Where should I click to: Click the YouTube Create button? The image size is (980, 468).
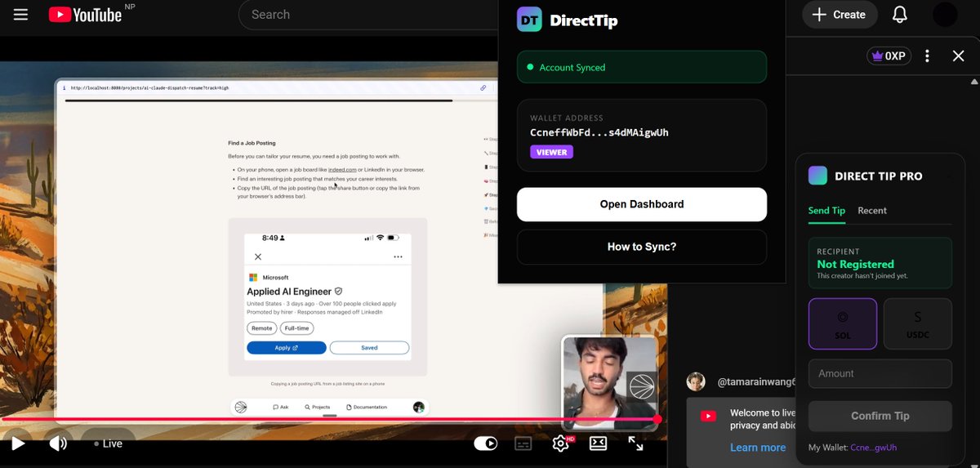coord(840,15)
